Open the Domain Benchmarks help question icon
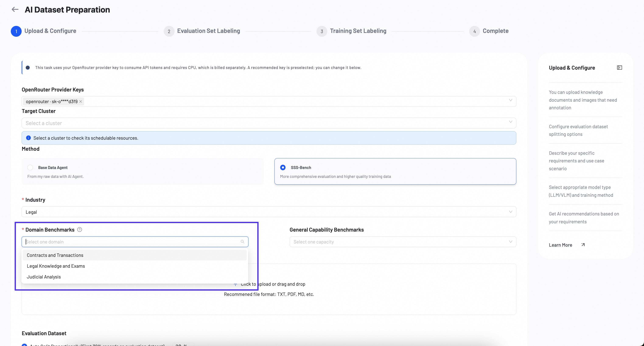The width and height of the screenshot is (644, 346). [80, 230]
